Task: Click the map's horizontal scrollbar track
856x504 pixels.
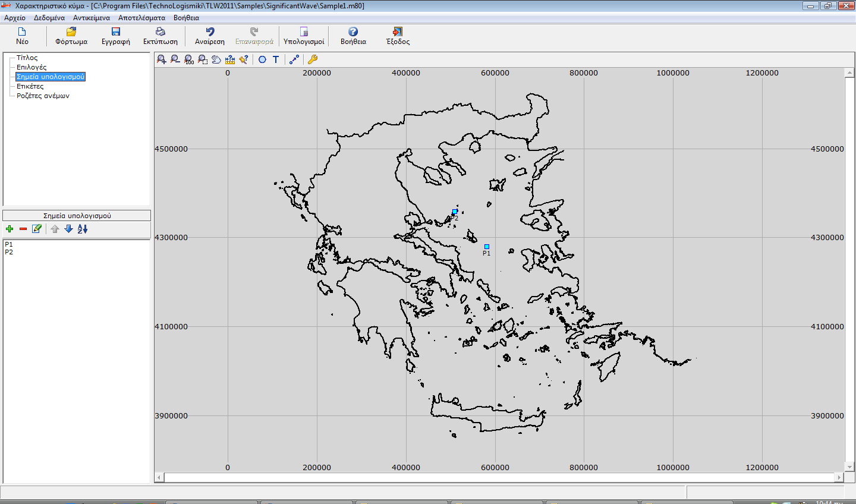Action: (499, 477)
